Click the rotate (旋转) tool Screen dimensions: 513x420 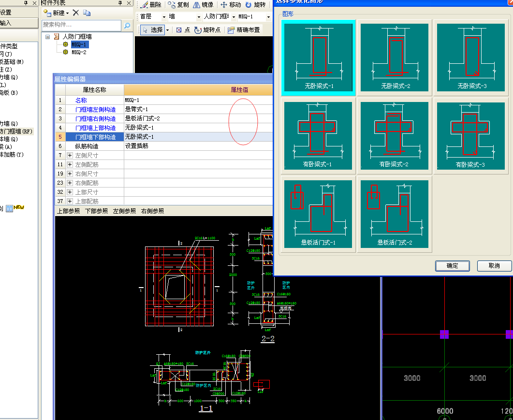coord(255,4)
